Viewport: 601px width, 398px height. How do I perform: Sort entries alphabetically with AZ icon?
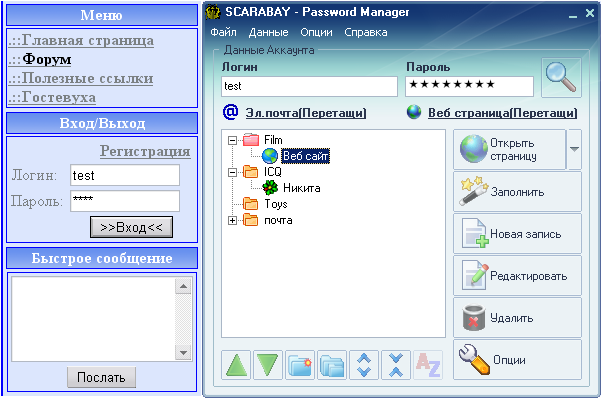pos(428,365)
